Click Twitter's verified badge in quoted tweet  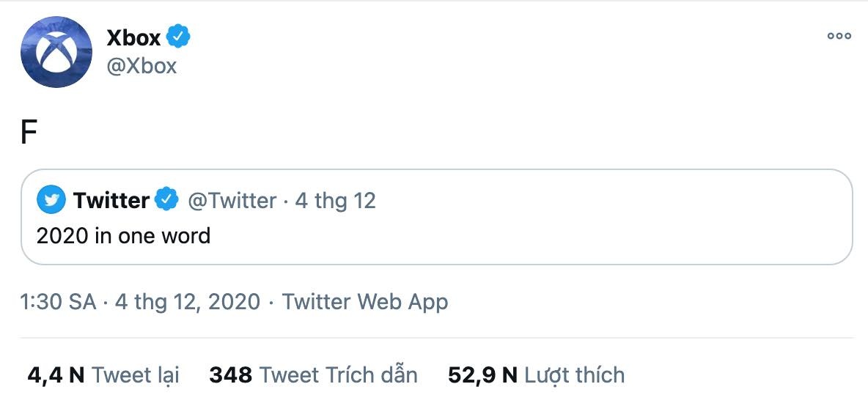pyautogui.click(x=167, y=200)
